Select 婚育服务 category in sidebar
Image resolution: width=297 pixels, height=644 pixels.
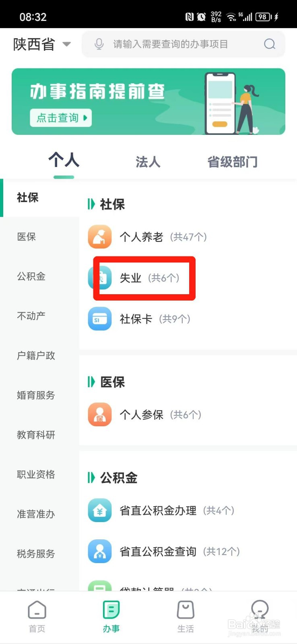click(36, 395)
